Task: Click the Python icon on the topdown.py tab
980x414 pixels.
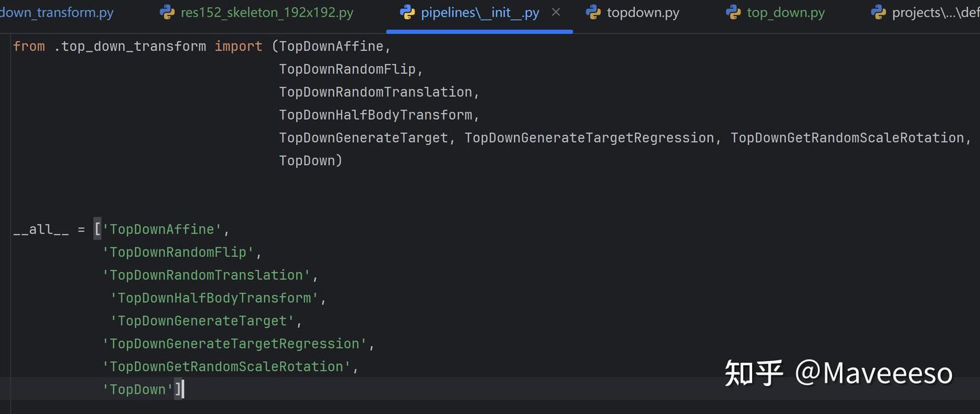Action: point(593,12)
